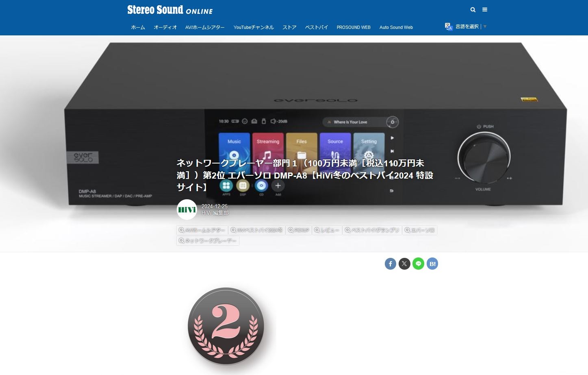Bookmark the article with the Hatena B! icon
Image resolution: width=588 pixels, height=375 pixels.
click(432, 264)
